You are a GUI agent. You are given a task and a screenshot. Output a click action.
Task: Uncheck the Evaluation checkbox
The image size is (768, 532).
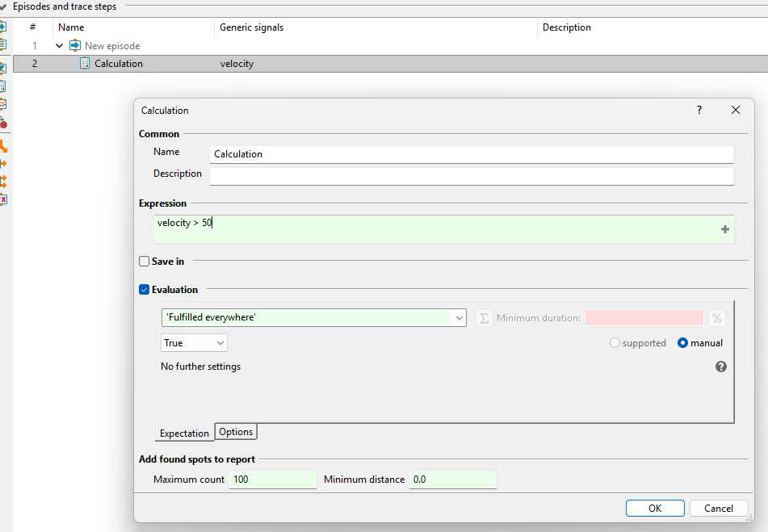coord(144,290)
